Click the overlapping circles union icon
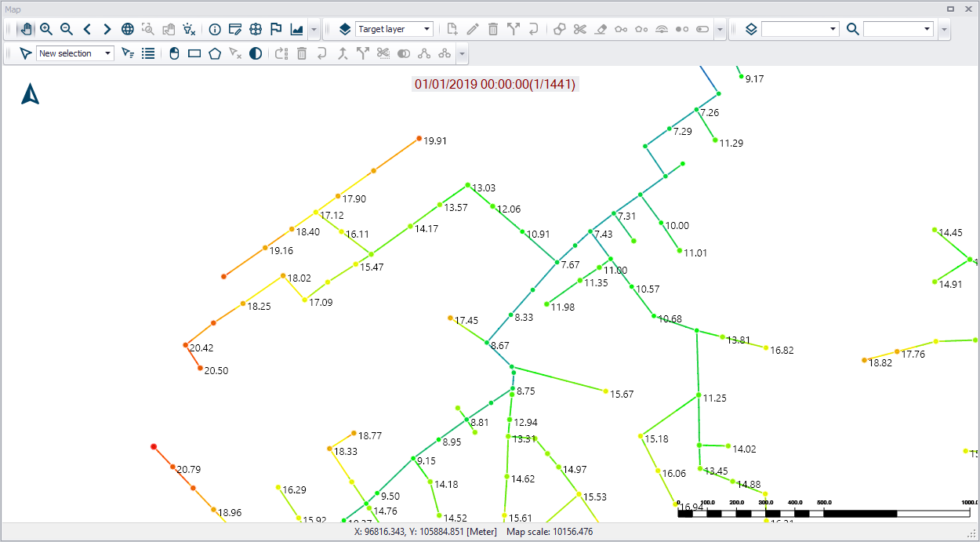The width and height of the screenshot is (980, 542). tap(404, 53)
